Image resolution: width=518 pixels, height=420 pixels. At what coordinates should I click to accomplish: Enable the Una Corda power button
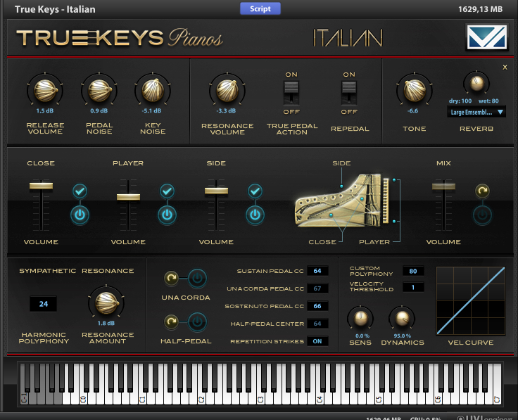pyautogui.click(x=197, y=279)
